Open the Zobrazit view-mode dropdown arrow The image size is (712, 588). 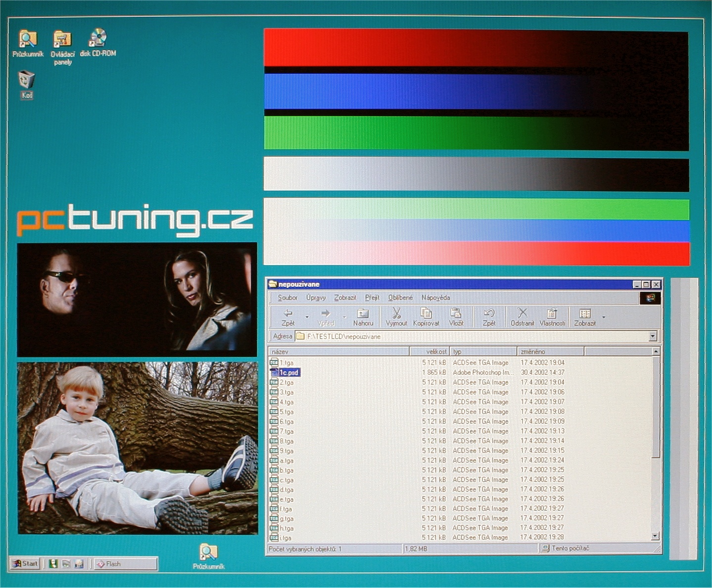[x=604, y=317]
